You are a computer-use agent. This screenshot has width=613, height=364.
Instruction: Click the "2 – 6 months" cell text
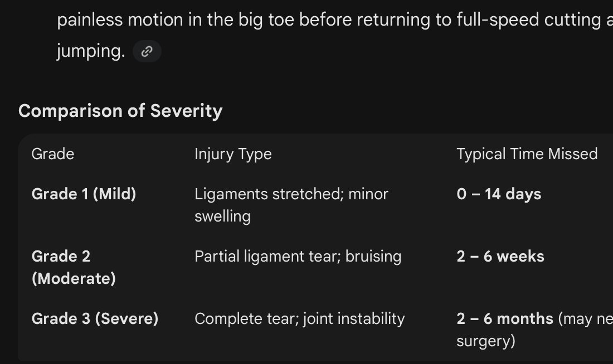[505, 319]
